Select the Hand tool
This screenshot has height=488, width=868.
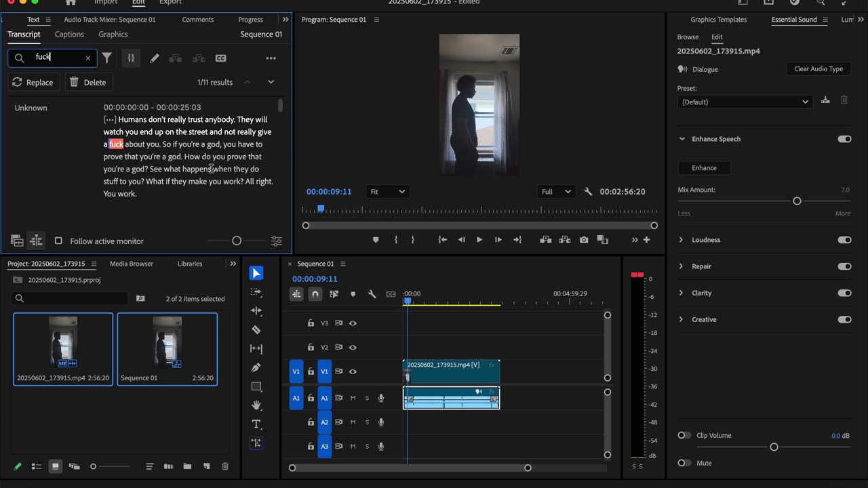256,405
